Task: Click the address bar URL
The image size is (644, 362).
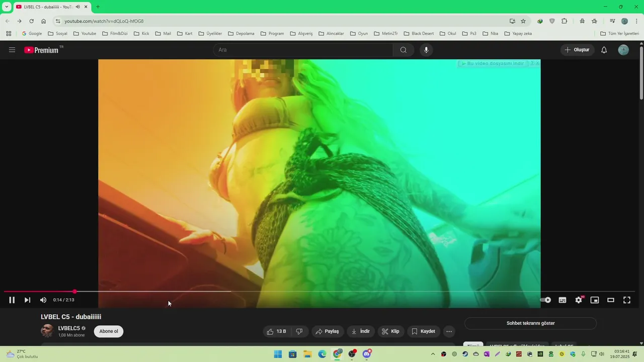Action: 104,21
